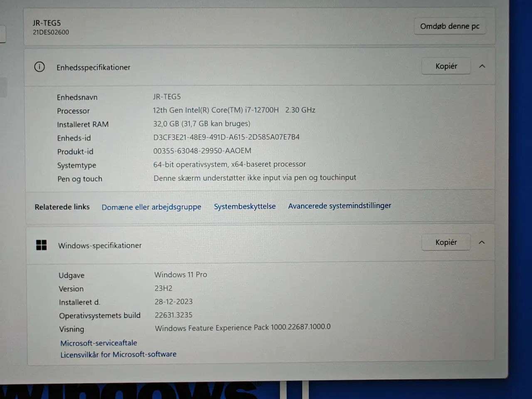
Task: Open Licensvilkår for Microsoft-software link
Action: [x=118, y=354]
